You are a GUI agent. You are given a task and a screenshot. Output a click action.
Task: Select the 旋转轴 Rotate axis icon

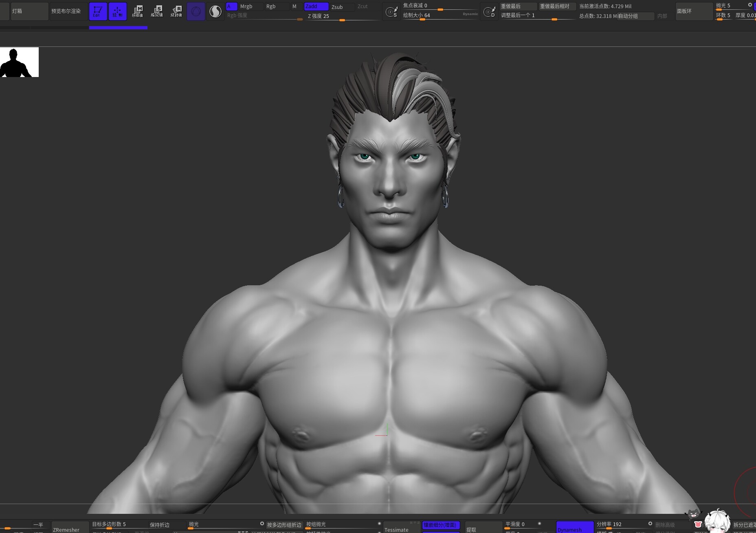coord(177,11)
